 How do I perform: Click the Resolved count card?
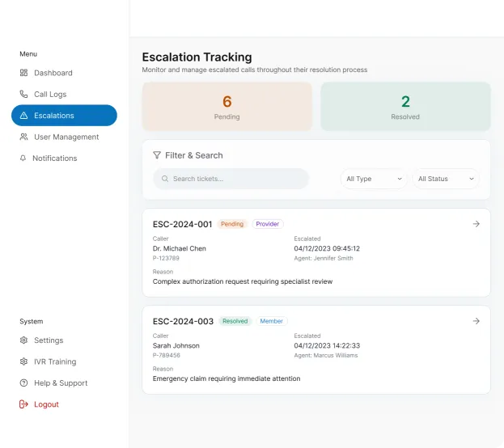[x=405, y=107]
